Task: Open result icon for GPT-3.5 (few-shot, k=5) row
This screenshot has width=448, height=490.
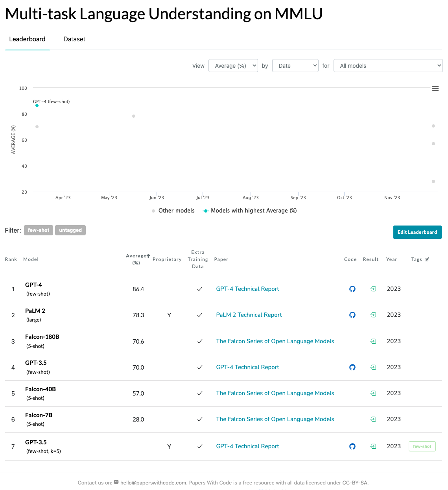Action: tap(373, 446)
